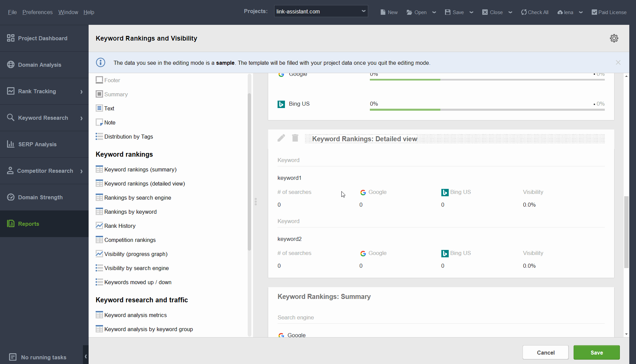Open the Window menu
This screenshot has width=636, height=364.
(68, 12)
